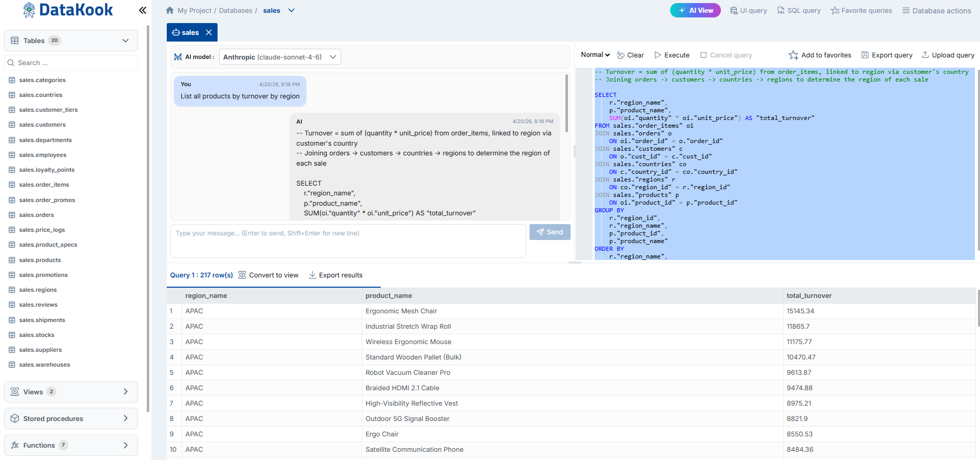Select the Ergonomic Mesh Chair cell
Image resolution: width=980 pixels, height=460 pixels.
tap(572, 311)
